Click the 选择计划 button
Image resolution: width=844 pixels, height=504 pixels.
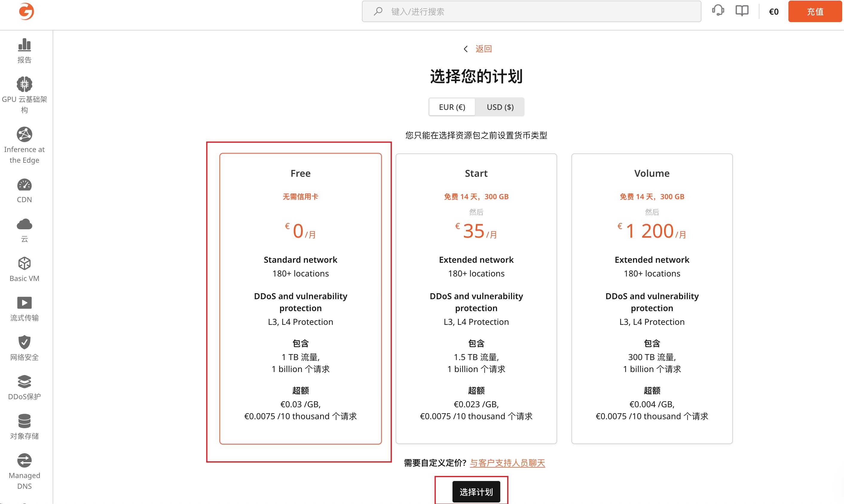click(476, 492)
